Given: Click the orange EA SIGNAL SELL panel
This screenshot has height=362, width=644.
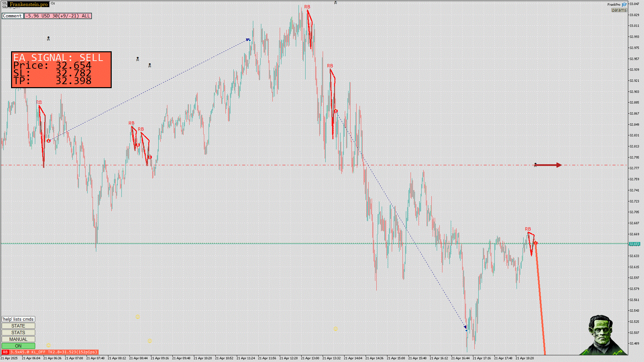Looking at the screenshot, I should point(61,70).
